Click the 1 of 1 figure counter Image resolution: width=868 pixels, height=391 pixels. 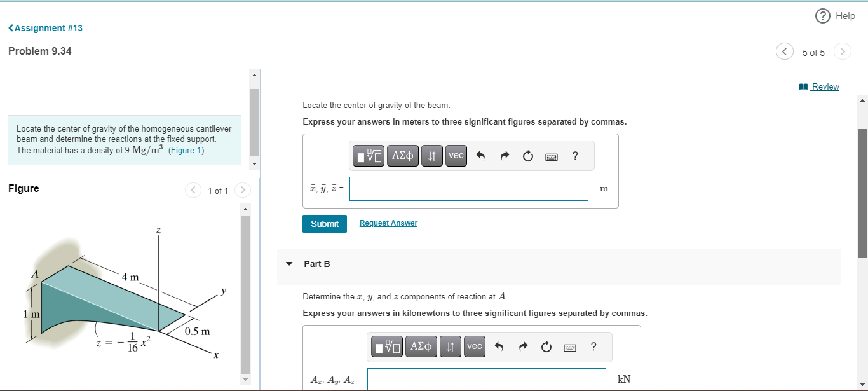tap(218, 191)
